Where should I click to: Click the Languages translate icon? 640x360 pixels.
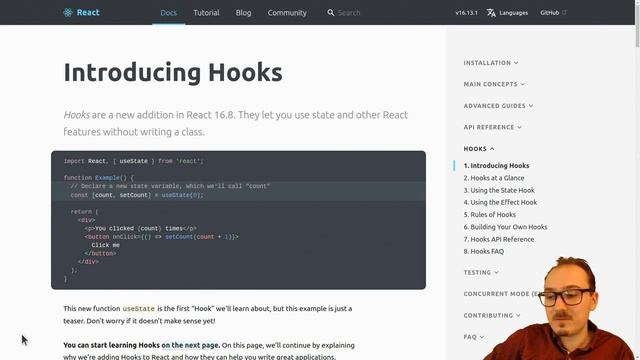click(x=491, y=13)
